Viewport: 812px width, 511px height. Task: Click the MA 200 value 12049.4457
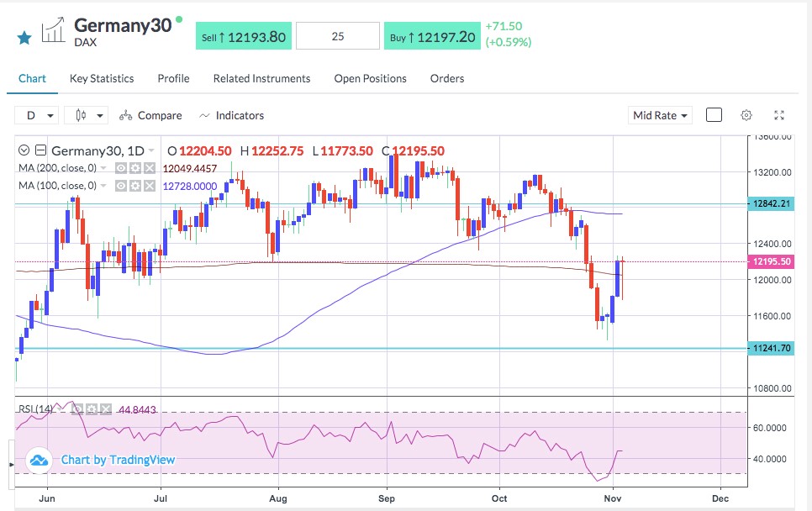click(189, 168)
